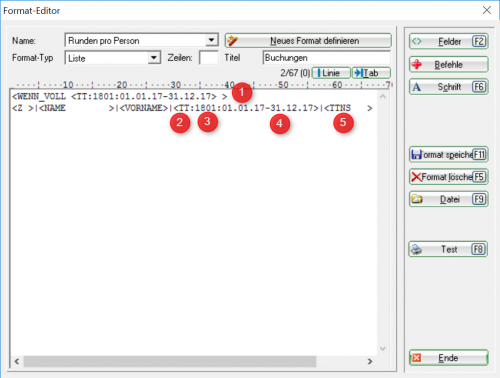Insert a Tab marker
The height and width of the screenshot is (378, 500).
(x=371, y=73)
